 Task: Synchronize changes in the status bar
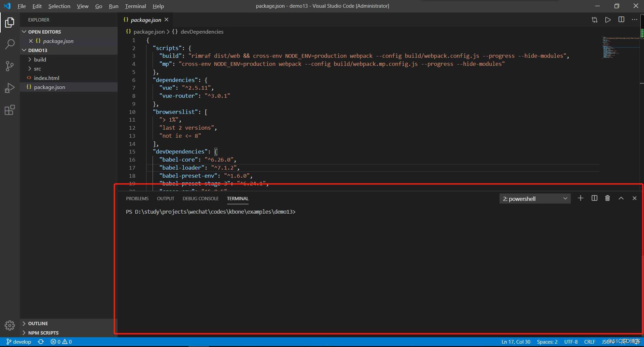[41, 342]
